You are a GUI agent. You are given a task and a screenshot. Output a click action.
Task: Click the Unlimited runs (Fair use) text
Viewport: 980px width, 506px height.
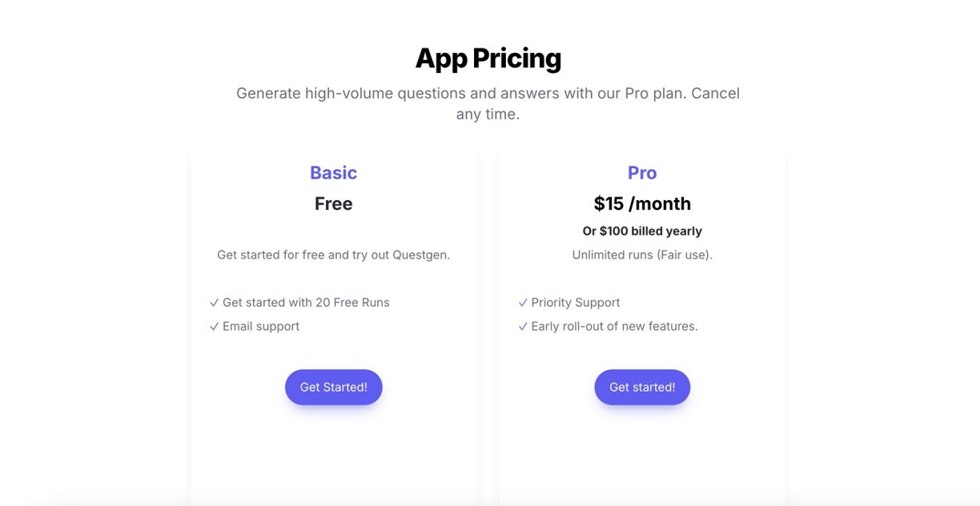[642, 255]
